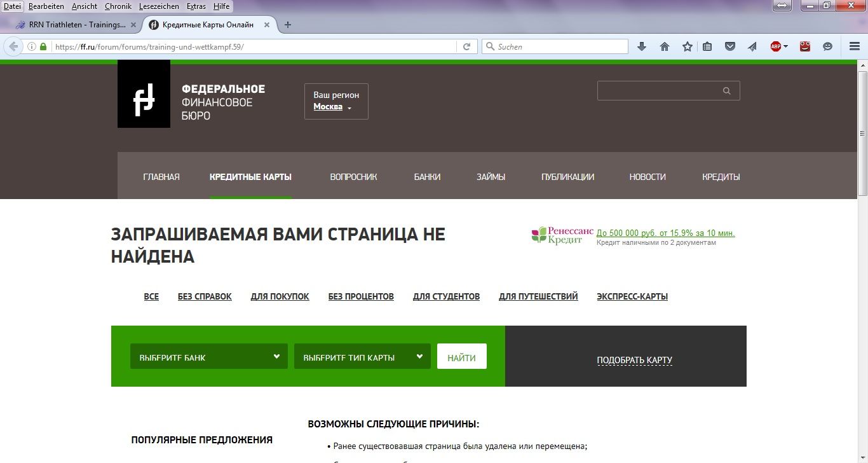Open the ВЫБЕРИТЕ БАНК dropdown
The width and height of the screenshot is (868, 463).
pos(208,357)
